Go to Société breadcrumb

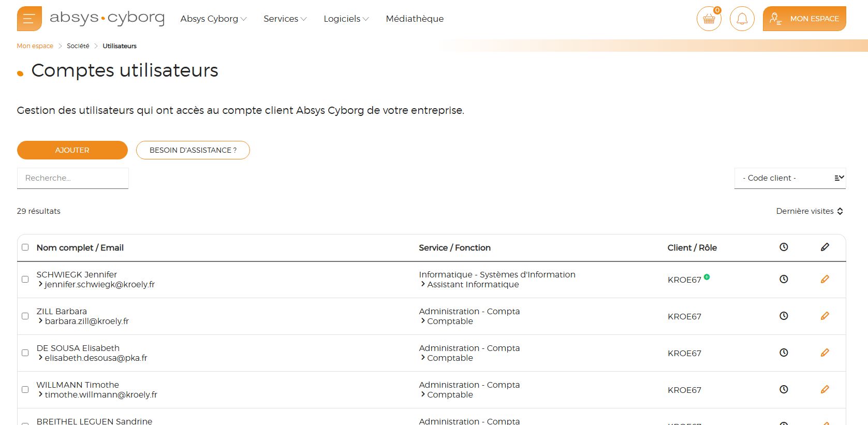(x=78, y=46)
